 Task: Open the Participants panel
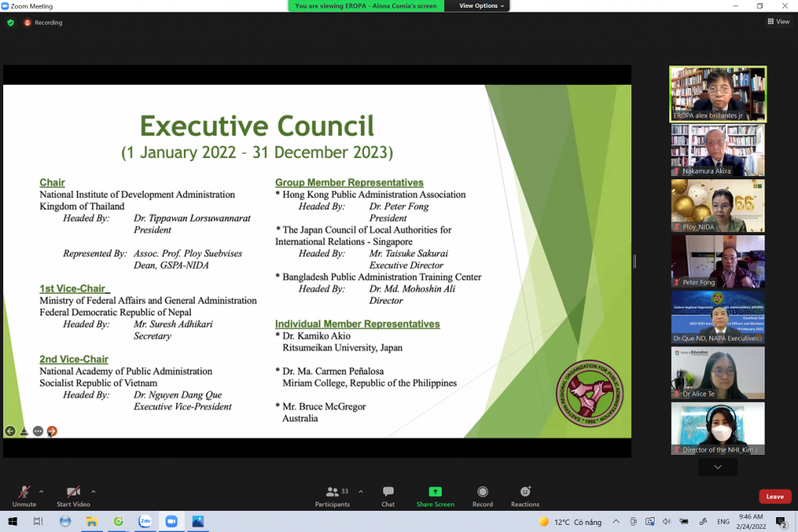(332, 496)
